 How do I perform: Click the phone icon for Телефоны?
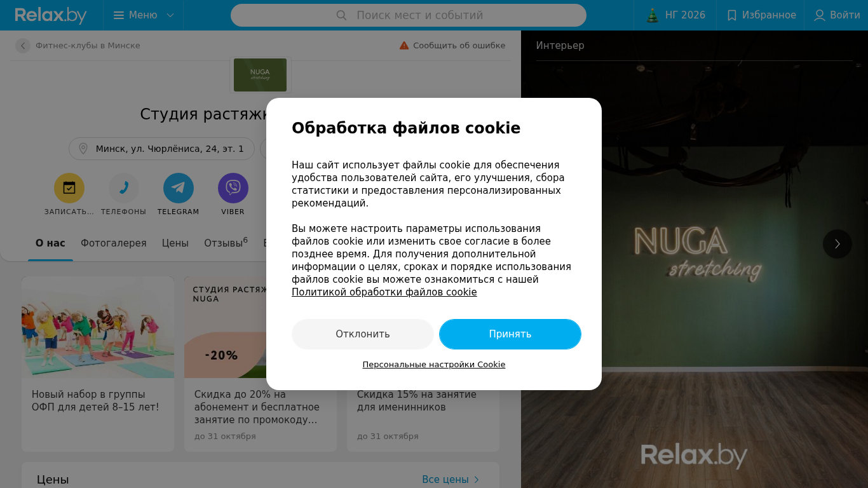124,188
